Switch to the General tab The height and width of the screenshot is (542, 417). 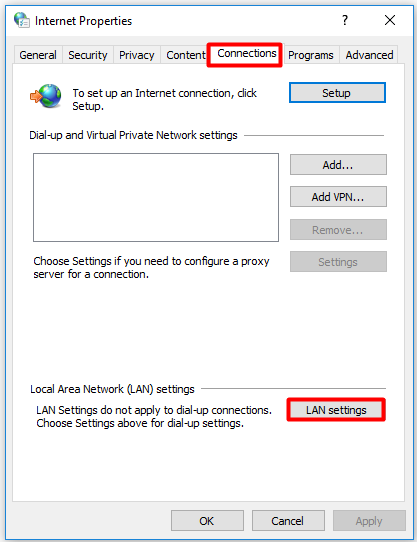[x=38, y=55]
